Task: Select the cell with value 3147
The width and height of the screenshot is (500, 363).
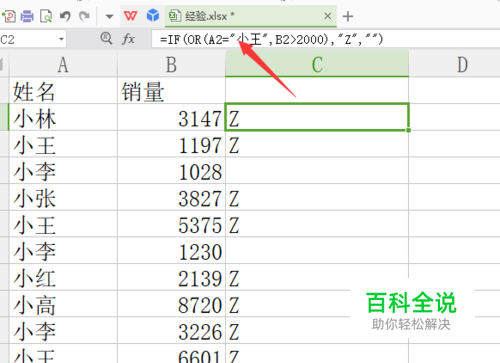Action: [x=171, y=117]
